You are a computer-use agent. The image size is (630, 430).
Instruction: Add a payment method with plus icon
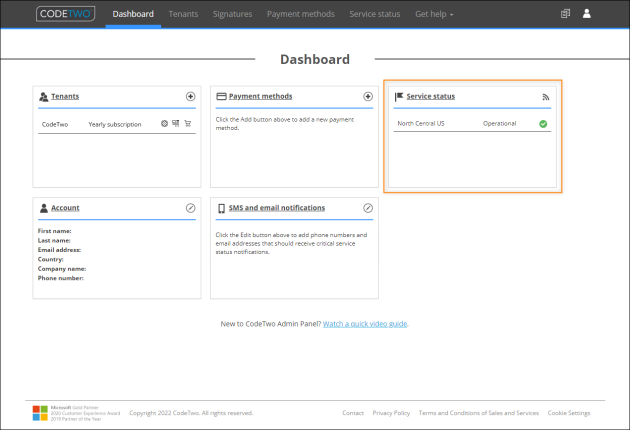pyautogui.click(x=368, y=96)
